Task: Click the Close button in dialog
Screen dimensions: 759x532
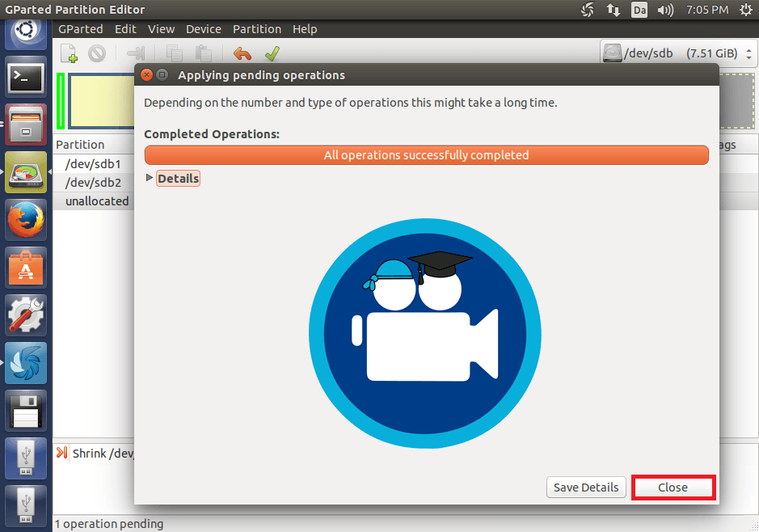Action: [673, 488]
